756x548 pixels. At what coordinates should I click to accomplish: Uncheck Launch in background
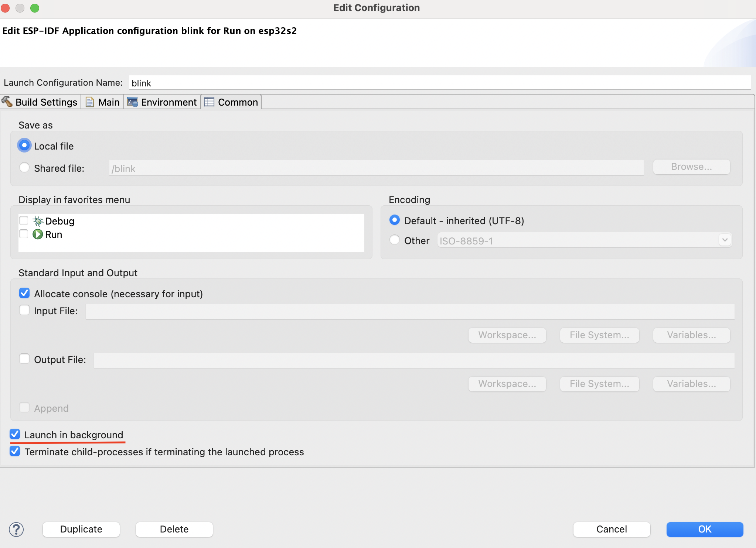(x=15, y=434)
